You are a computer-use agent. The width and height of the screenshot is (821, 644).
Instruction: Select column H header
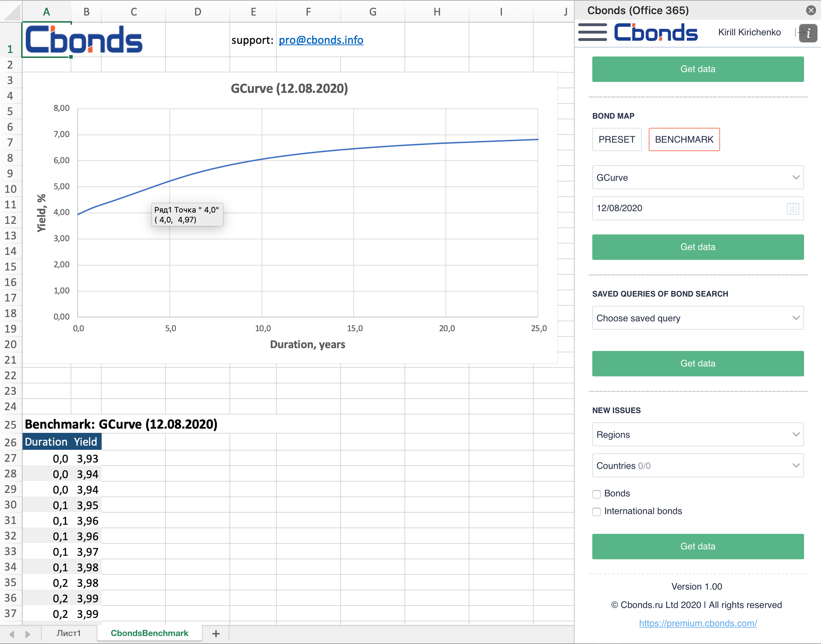(437, 12)
